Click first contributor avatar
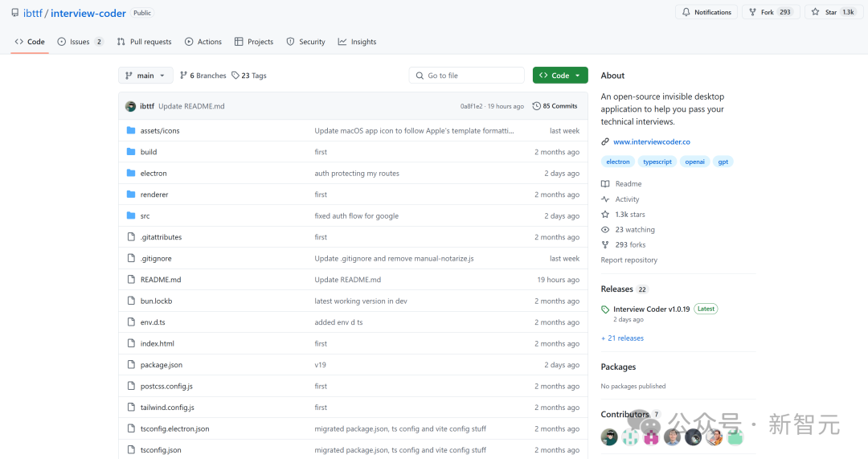 point(609,436)
